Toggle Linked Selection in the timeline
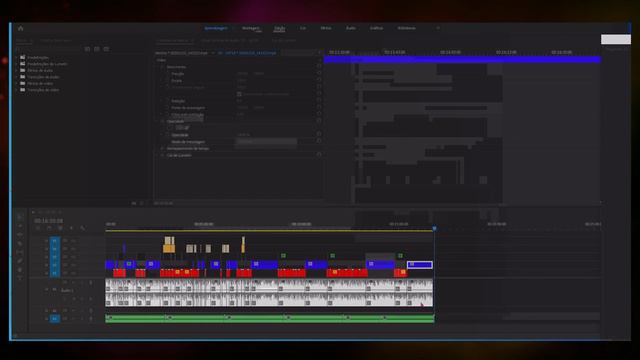The image size is (640, 360). click(x=60, y=228)
